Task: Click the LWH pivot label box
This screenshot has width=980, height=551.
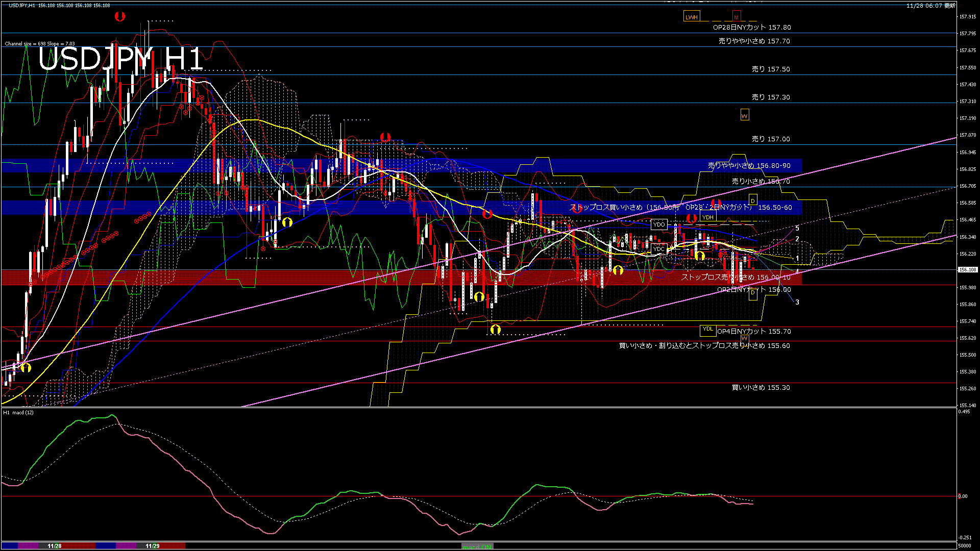Action: click(x=691, y=17)
